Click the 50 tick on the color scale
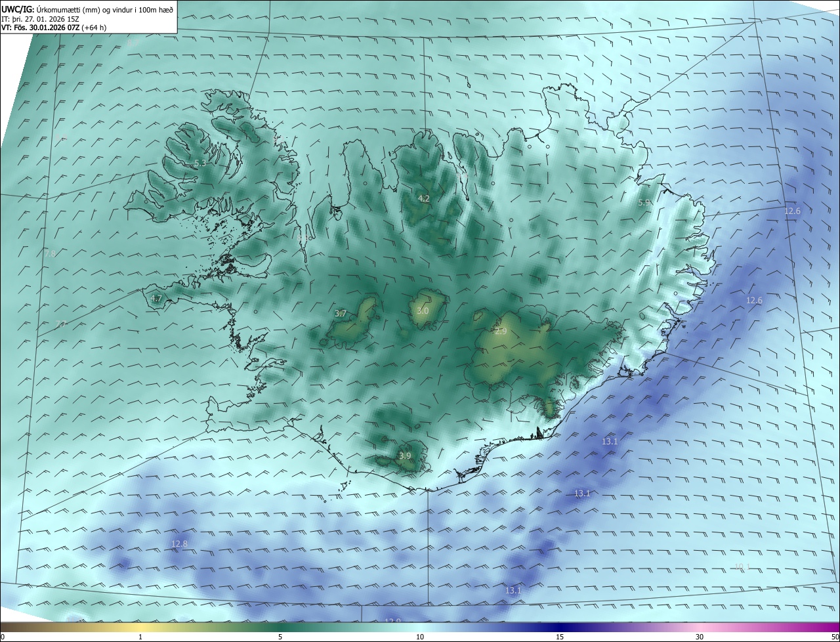The width and height of the screenshot is (840, 642). 835,637
